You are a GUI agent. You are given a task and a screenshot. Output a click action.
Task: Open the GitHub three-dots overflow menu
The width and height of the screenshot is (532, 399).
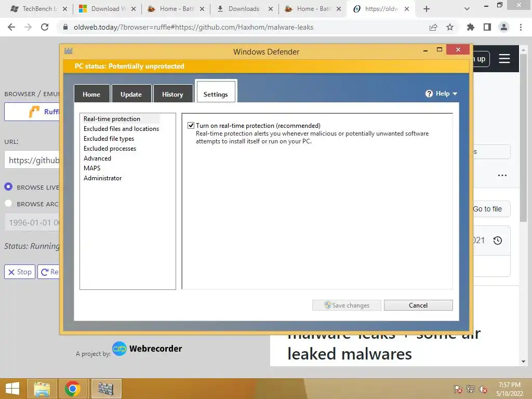point(502,176)
